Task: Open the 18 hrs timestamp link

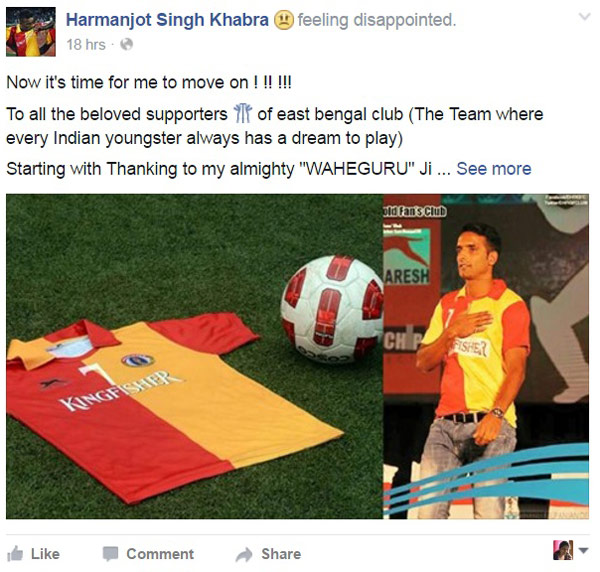Action: 86,45
